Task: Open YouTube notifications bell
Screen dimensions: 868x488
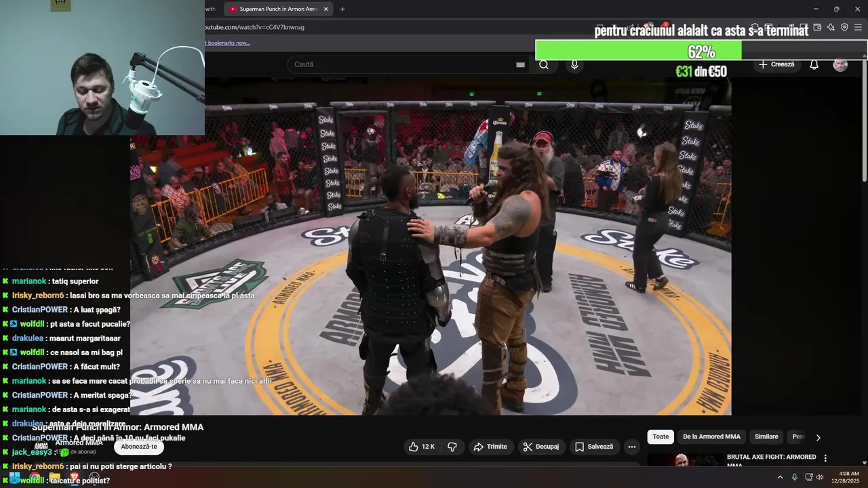Action: click(814, 64)
